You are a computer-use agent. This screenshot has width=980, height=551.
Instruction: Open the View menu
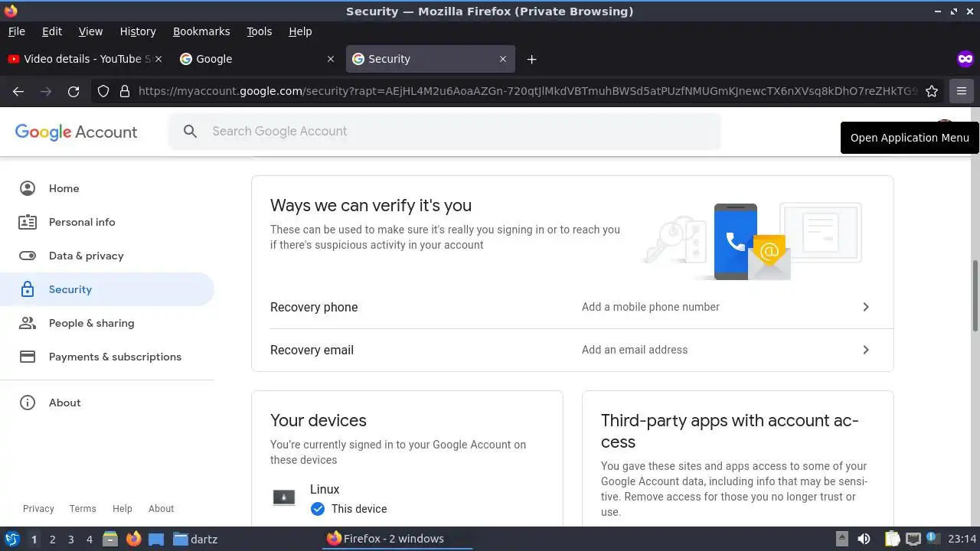[90, 31]
